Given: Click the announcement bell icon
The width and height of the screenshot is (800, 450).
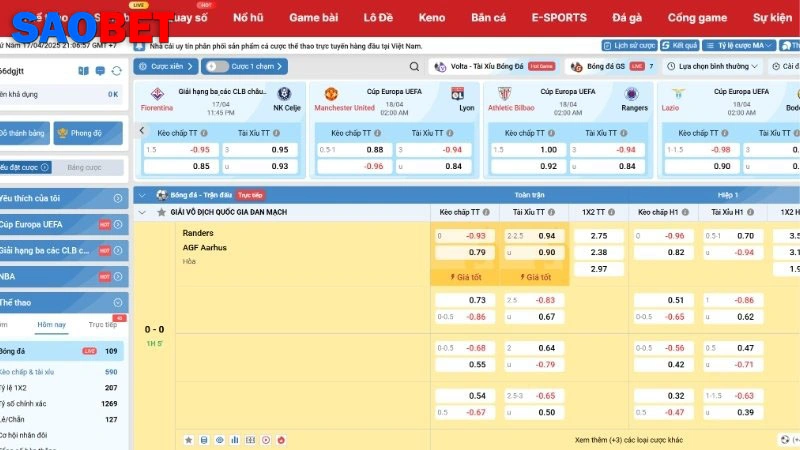Looking at the screenshot, I should click(x=139, y=46).
